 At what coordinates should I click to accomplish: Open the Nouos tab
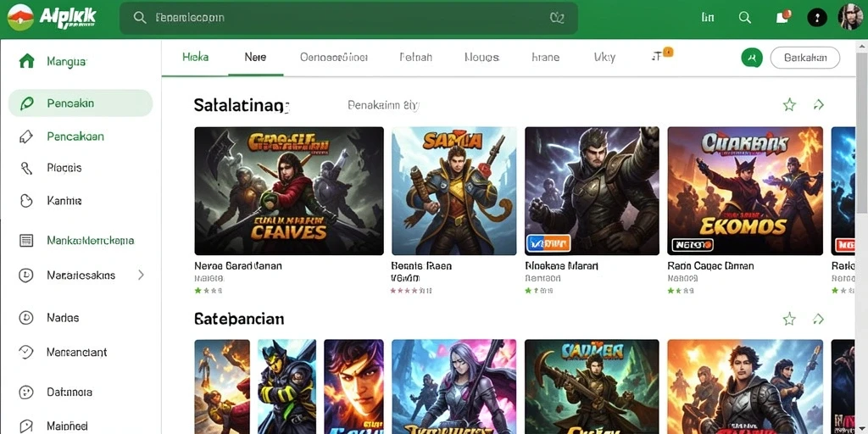point(481,57)
